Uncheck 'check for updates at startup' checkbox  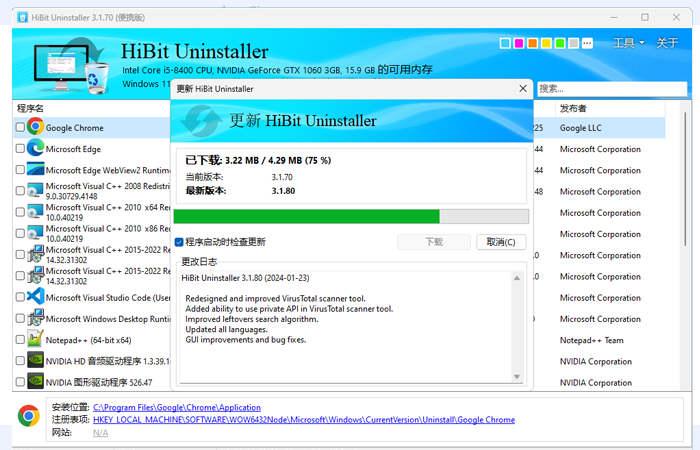[179, 242]
